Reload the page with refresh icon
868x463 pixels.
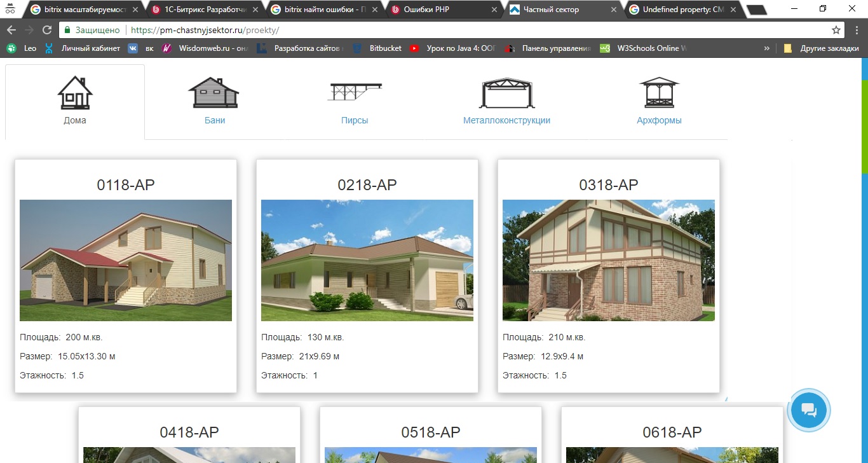click(46, 30)
